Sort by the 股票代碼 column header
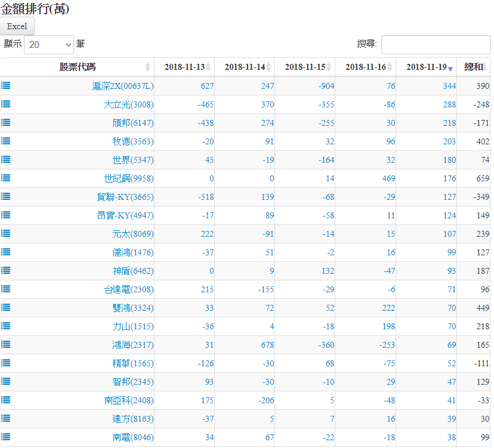Viewport: 494px width, 448px height. [x=78, y=67]
